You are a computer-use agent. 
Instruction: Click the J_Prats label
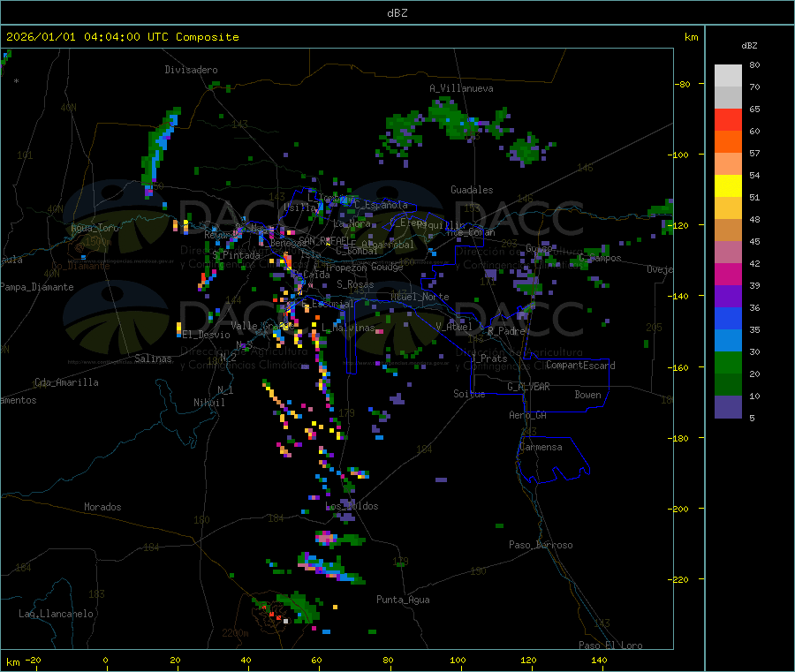point(488,359)
